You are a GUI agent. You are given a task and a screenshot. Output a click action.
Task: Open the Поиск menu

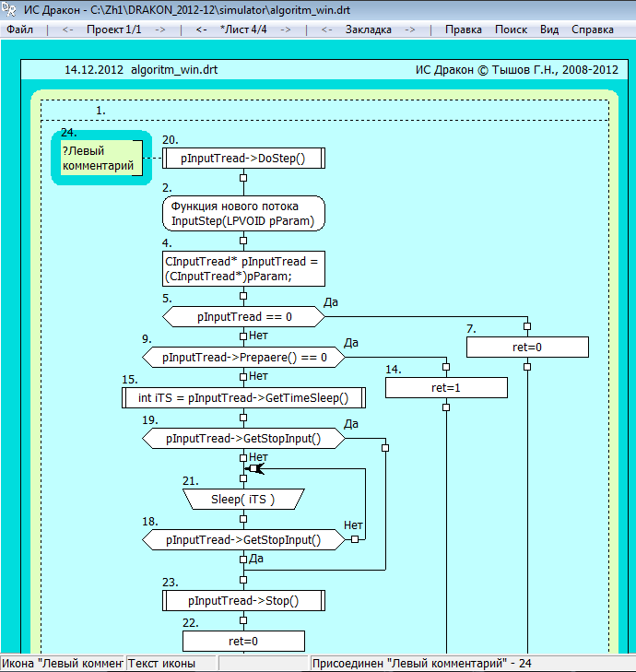point(511,29)
